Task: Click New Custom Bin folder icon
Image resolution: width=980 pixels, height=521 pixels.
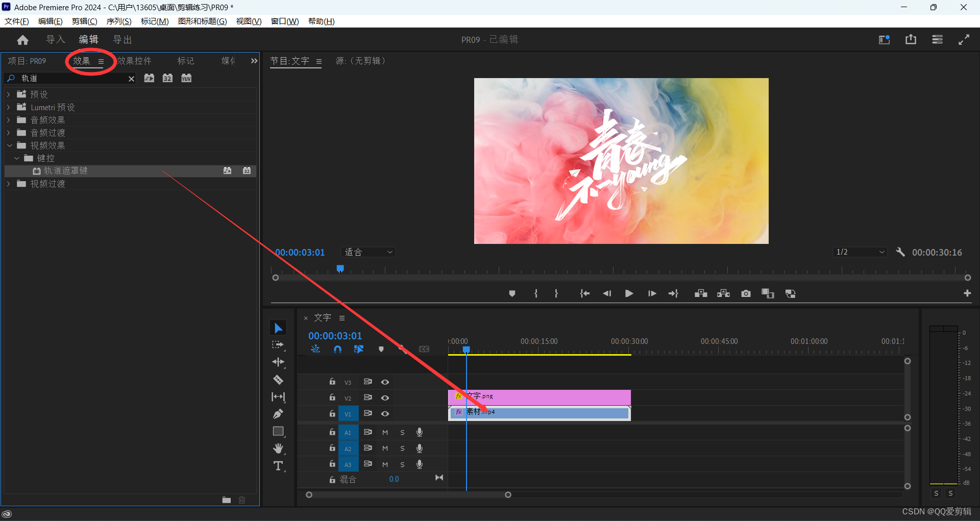Action: tap(227, 500)
